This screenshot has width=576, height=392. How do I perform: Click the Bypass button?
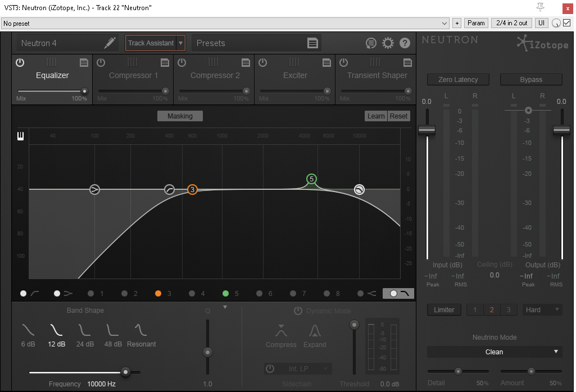point(530,79)
